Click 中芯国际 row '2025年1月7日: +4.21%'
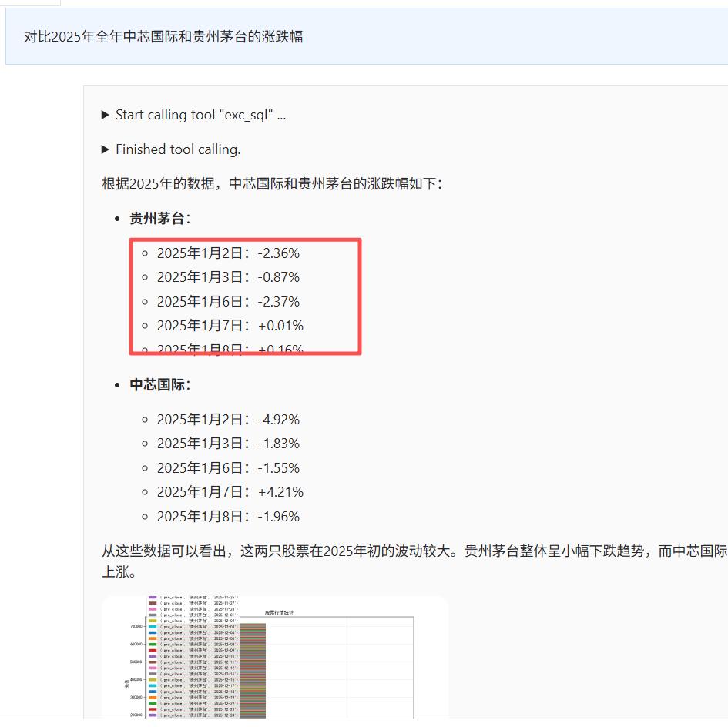The image size is (728, 727). pyautogui.click(x=230, y=492)
